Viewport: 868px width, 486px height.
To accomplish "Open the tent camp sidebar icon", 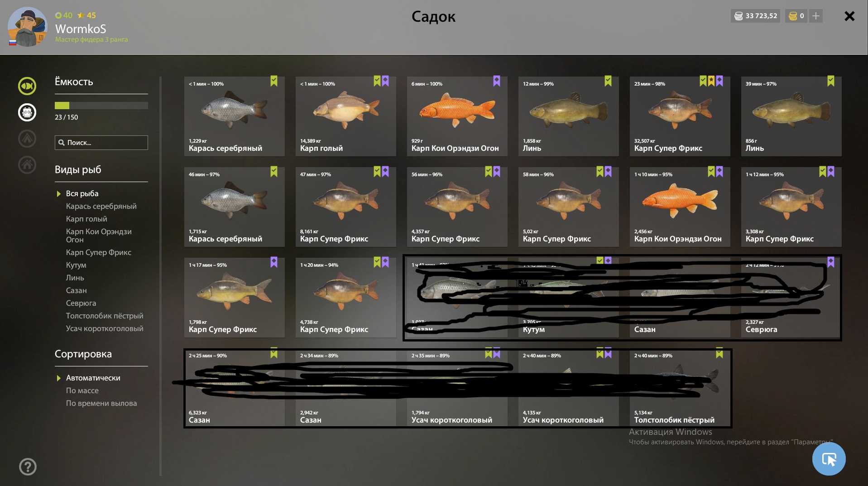I will click(27, 139).
